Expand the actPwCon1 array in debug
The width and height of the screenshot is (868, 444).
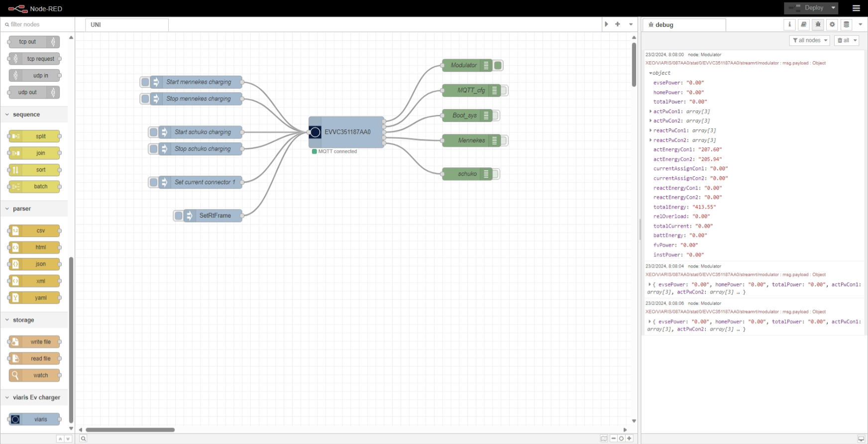coord(651,111)
